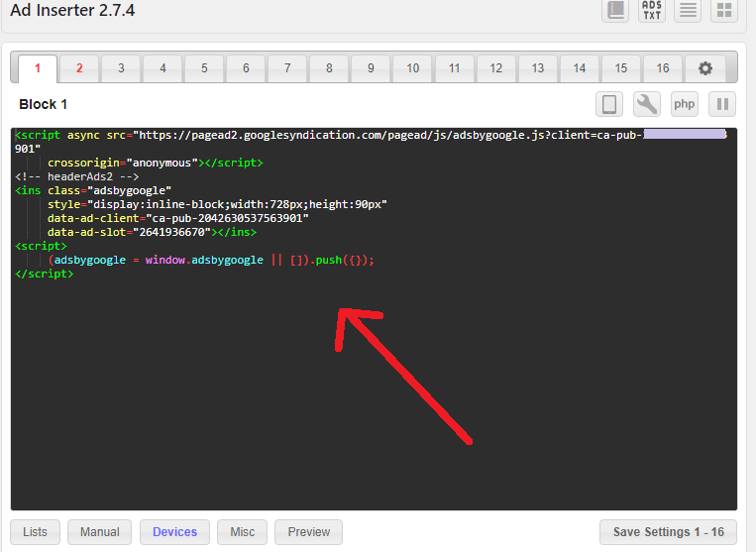Screen dimensions: 756x552
Task: Click Save Settings 1 - 16
Action: tap(668, 532)
